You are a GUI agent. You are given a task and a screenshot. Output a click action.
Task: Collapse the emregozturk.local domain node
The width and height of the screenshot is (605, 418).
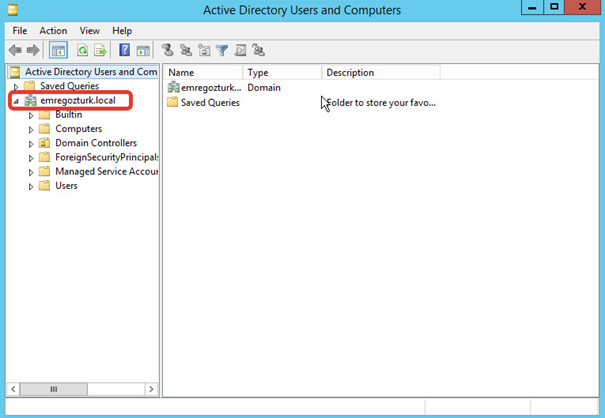pos(16,101)
